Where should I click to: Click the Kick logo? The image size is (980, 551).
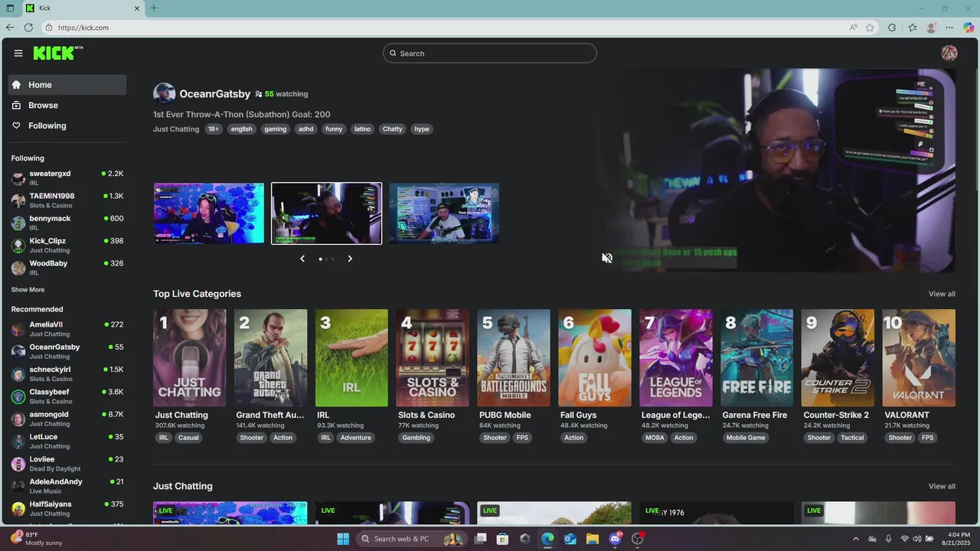point(57,53)
